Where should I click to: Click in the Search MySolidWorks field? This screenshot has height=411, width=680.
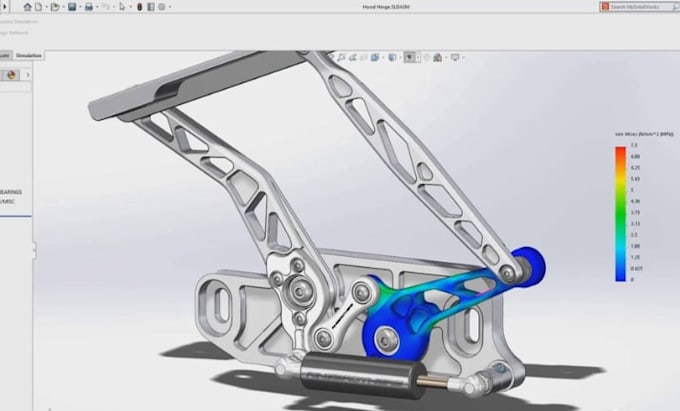click(641, 7)
